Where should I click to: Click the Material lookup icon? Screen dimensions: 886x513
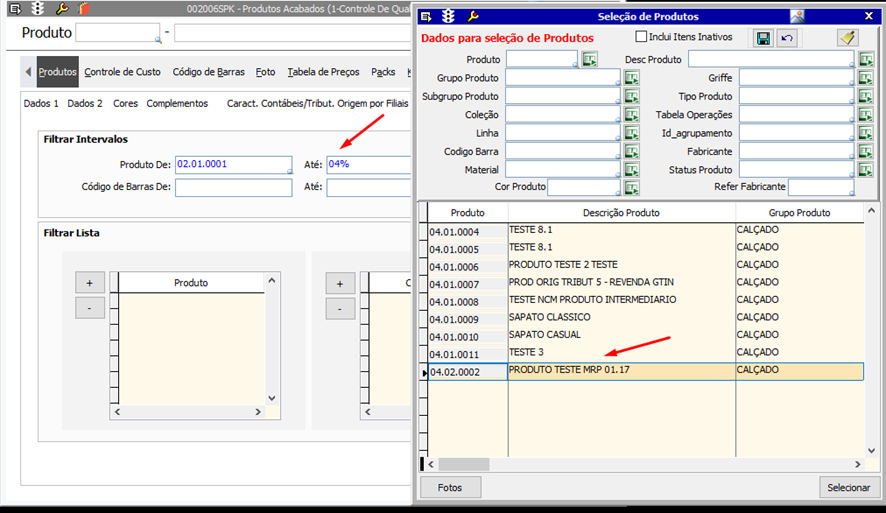click(631, 169)
